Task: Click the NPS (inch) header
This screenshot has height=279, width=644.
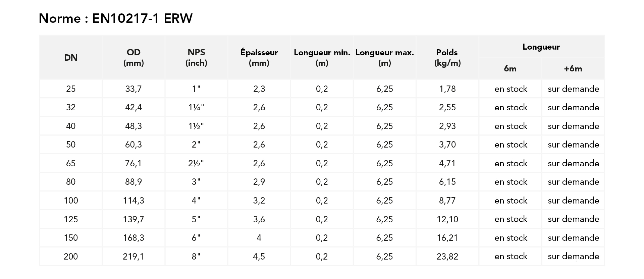Action: click(196, 58)
